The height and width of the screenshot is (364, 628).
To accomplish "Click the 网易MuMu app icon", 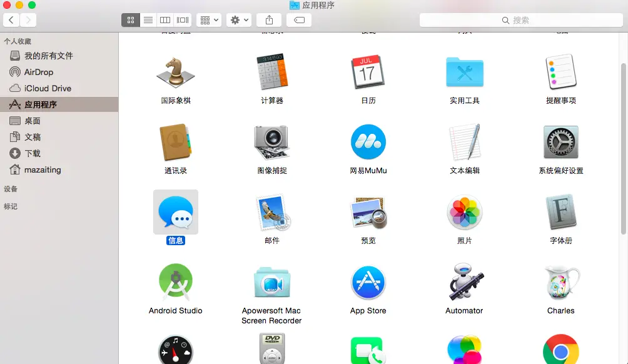I will pos(368,142).
